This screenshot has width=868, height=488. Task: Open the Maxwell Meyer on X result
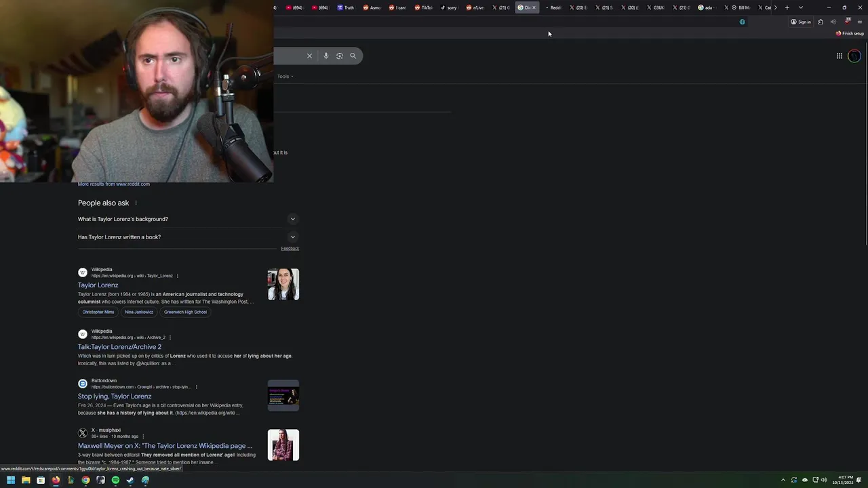[x=165, y=446]
